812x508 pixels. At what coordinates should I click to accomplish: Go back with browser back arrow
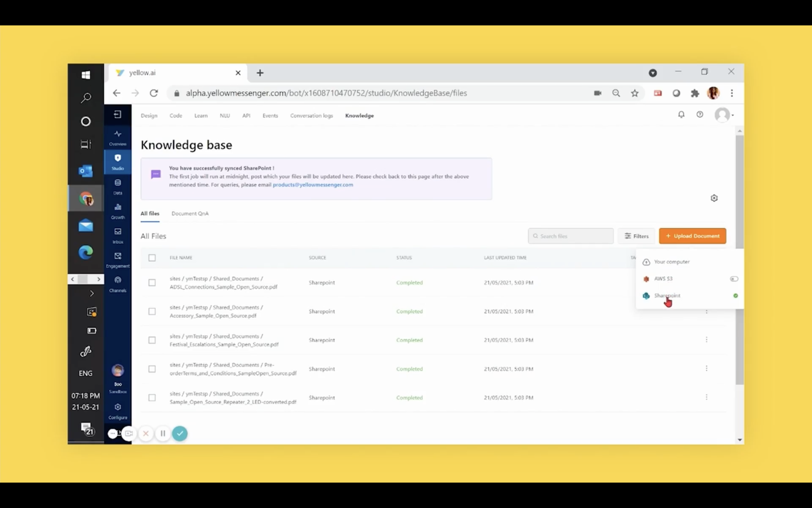[x=116, y=93]
